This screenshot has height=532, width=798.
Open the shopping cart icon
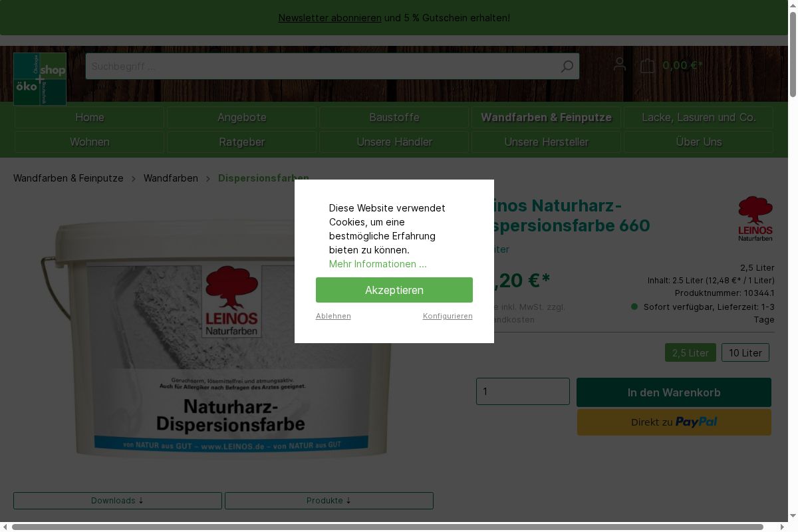pyautogui.click(x=647, y=65)
